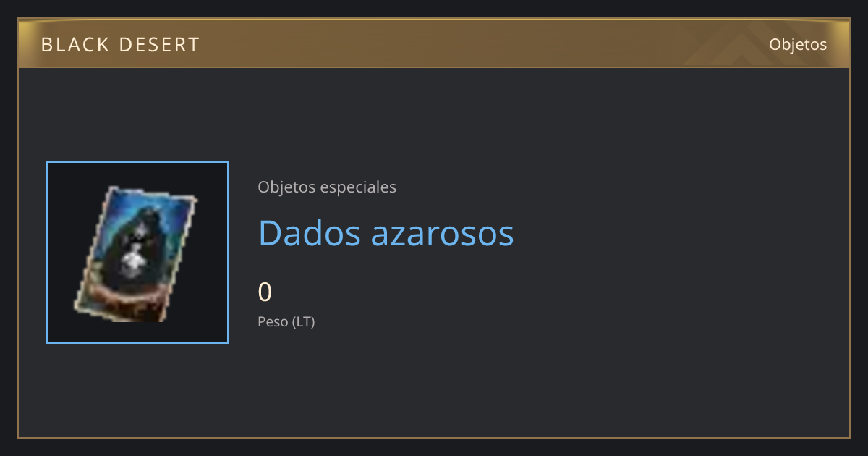Click the empty dark panel area below Peso
This screenshot has width=868, height=456.
point(434,384)
